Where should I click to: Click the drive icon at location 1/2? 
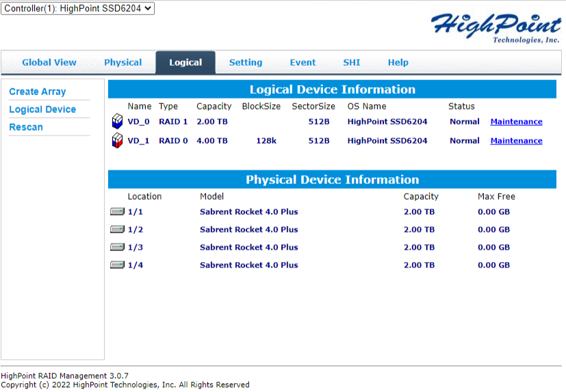(x=117, y=230)
